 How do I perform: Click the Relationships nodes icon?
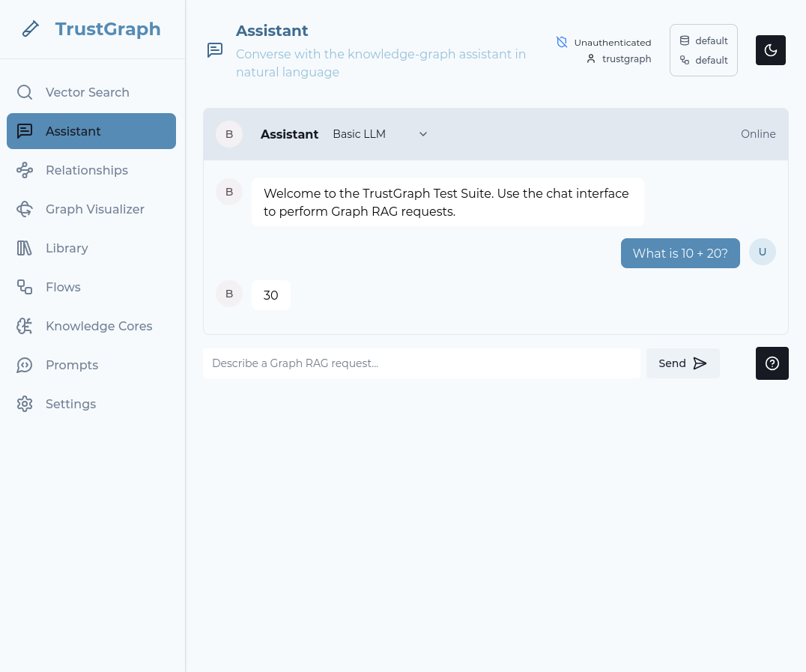[25, 170]
